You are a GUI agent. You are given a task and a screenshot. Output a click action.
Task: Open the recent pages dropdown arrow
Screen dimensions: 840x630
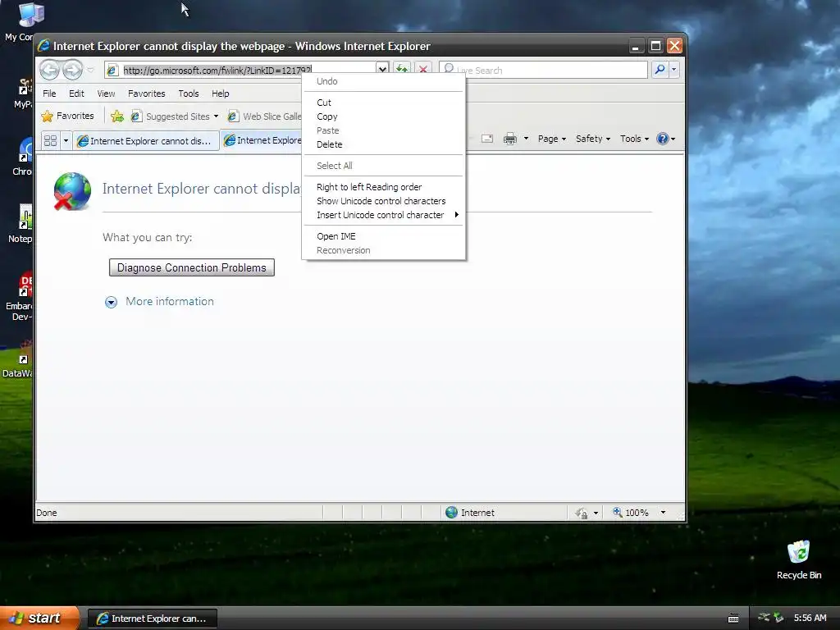90,71
